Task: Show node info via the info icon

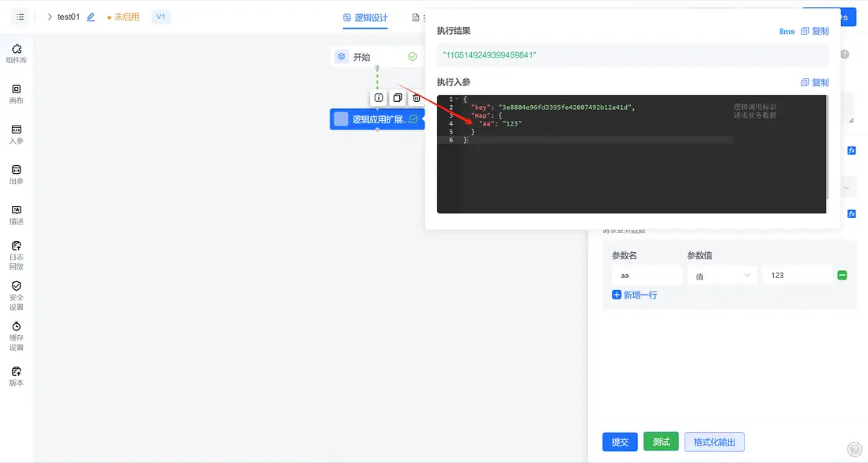Action: [x=379, y=98]
